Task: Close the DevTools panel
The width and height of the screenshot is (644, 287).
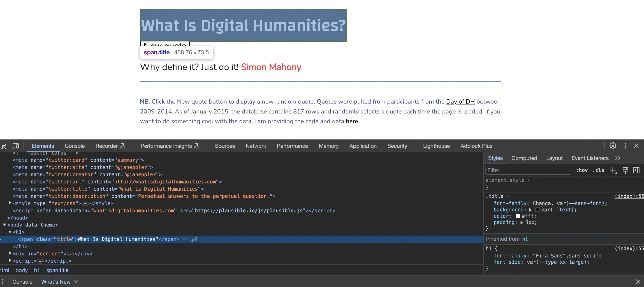Action: 636,146
